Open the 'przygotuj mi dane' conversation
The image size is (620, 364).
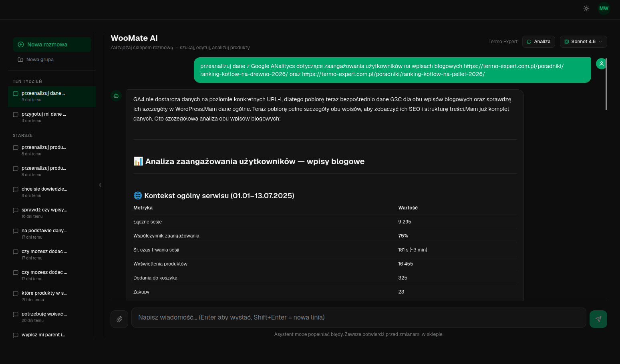[52, 117]
